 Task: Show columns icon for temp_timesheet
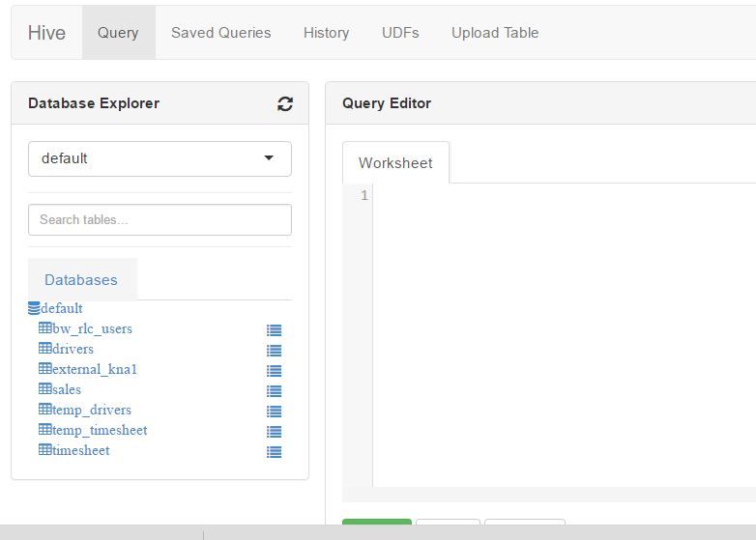point(274,431)
